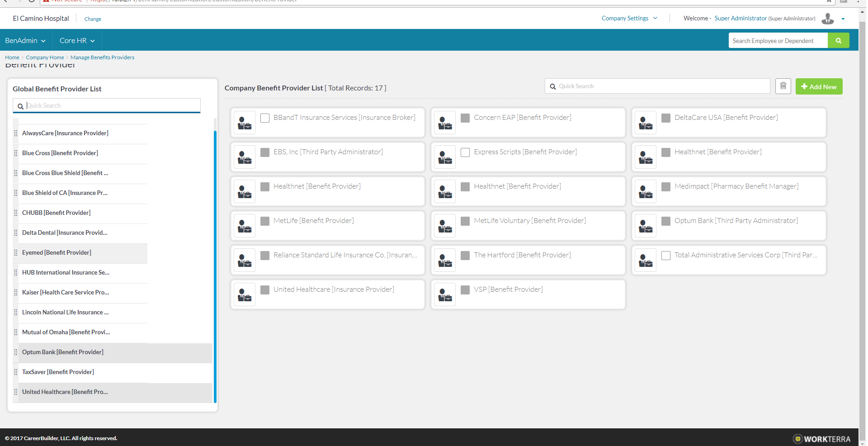Click the Global list Quick Search field

107,105
